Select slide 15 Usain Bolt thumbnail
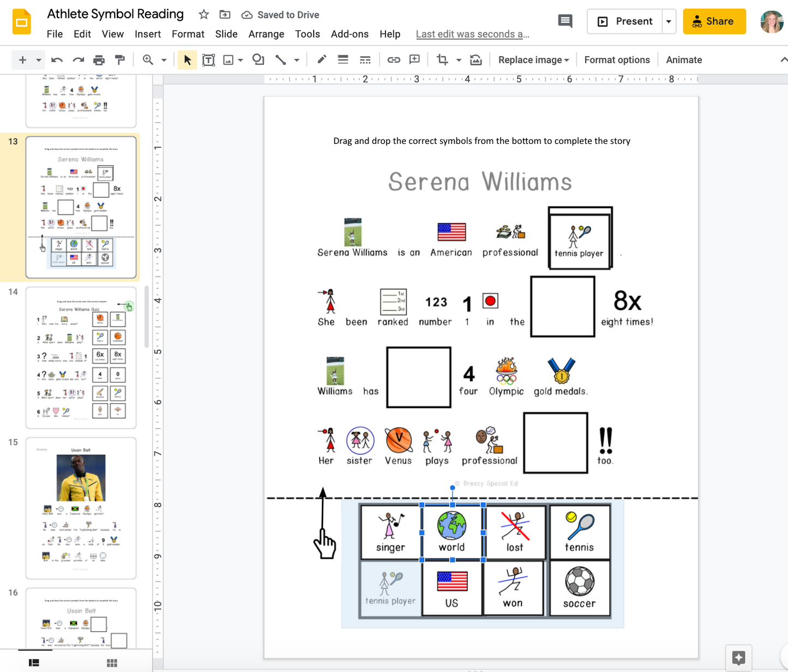This screenshot has height=672, width=788. click(81, 508)
